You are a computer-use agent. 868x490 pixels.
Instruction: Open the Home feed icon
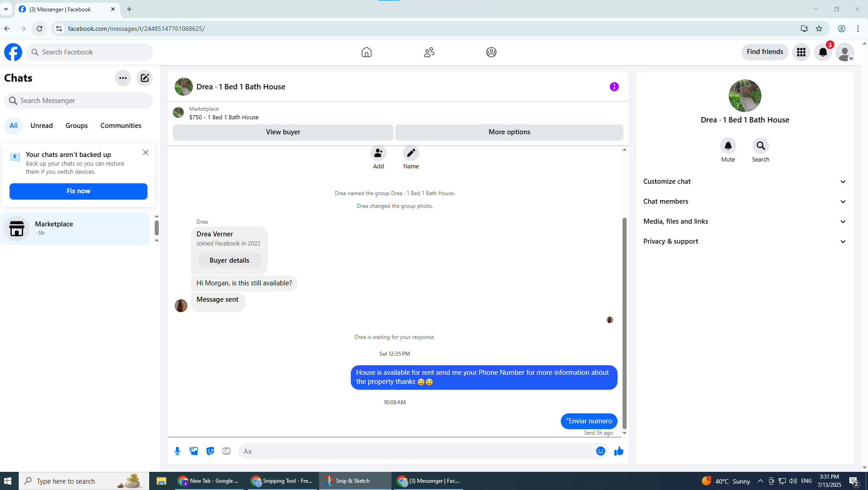click(367, 52)
